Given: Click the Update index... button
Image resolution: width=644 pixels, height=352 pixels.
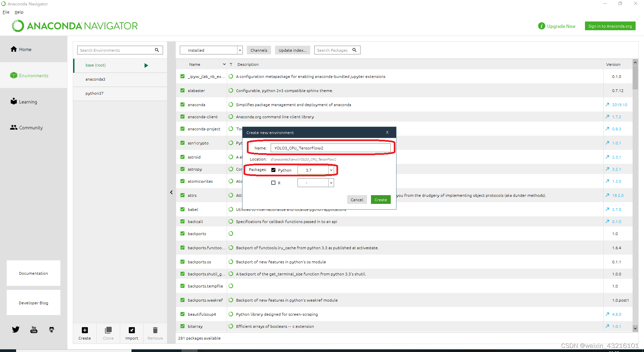Looking at the screenshot, I should pos(292,50).
